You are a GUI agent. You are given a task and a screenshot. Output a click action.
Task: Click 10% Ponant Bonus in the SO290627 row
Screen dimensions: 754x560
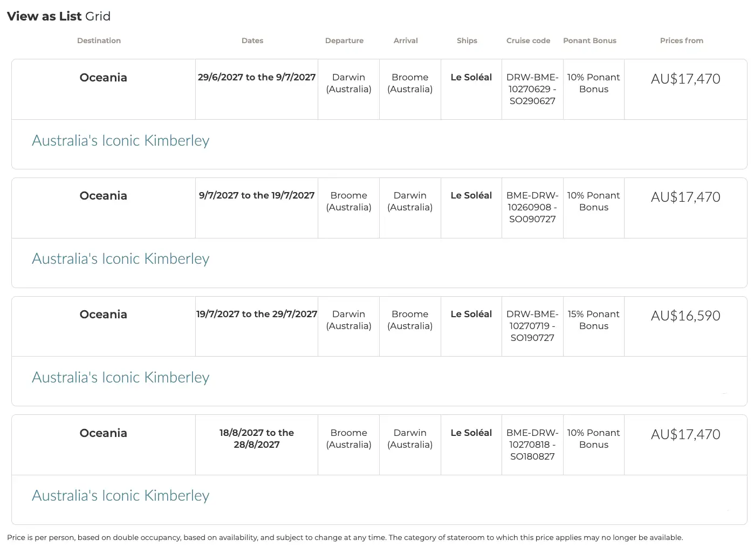coord(594,83)
